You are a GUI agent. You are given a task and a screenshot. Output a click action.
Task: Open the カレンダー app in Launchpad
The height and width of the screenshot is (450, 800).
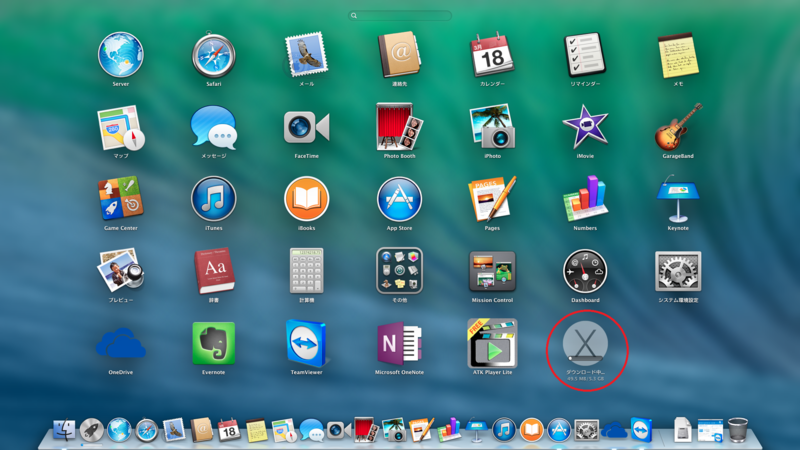[492, 55]
